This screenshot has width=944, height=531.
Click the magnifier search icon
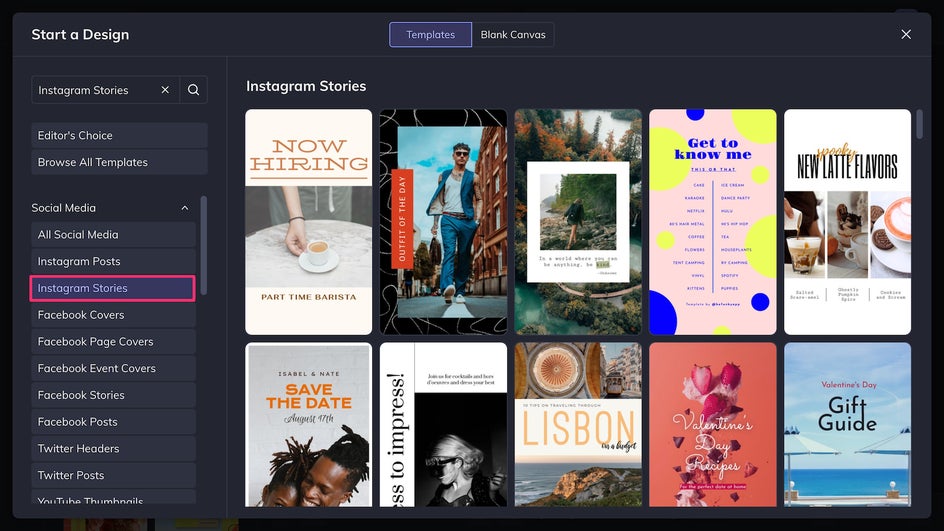click(193, 90)
